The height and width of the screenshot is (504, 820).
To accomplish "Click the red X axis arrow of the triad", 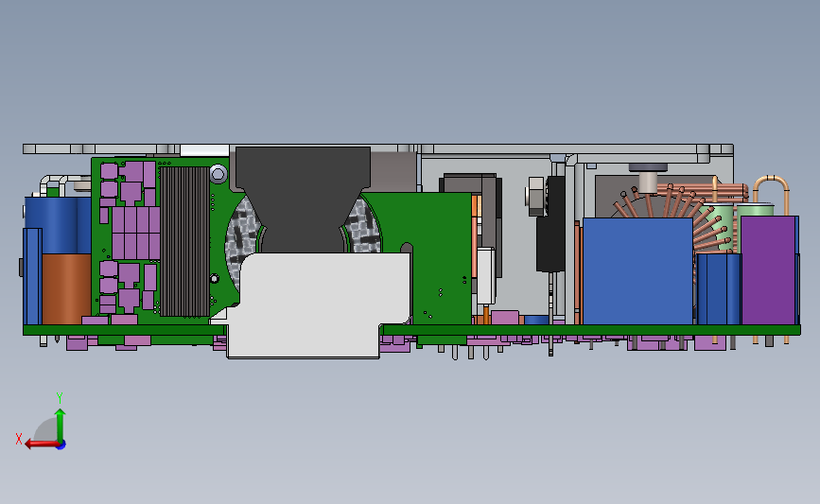I will [x=41, y=443].
